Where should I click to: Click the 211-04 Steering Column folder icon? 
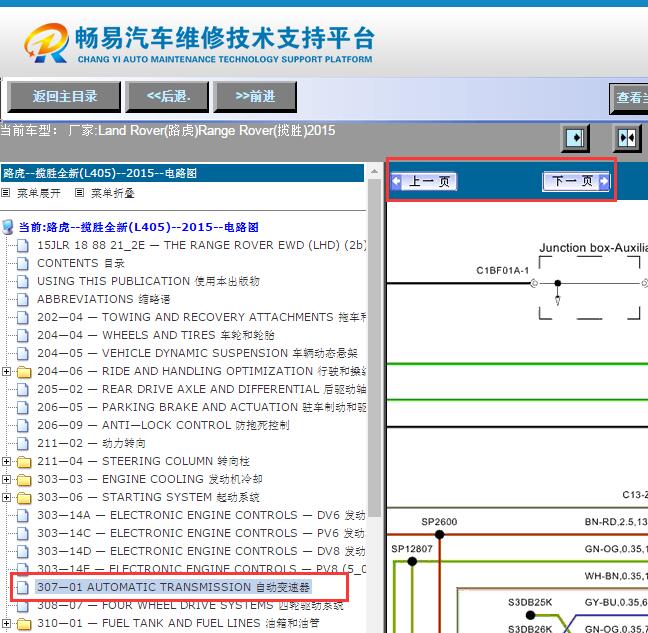[x=24, y=462]
